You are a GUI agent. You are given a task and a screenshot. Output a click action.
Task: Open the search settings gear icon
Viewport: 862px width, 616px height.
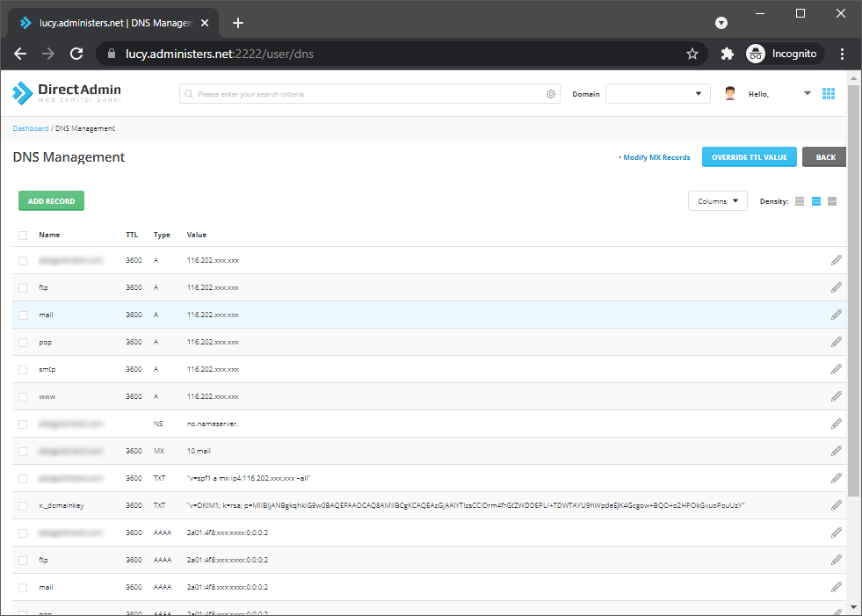[x=550, y=94]
